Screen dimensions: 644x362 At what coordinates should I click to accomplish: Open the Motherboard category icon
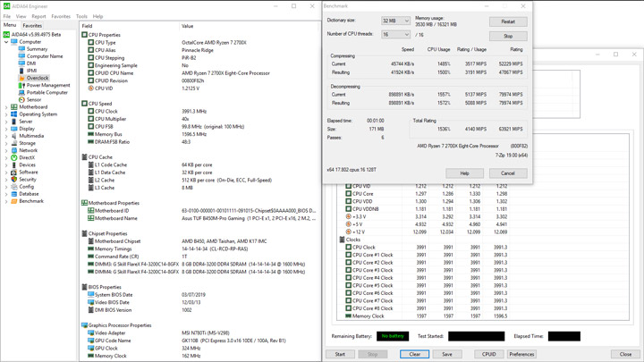pos(14,107)
